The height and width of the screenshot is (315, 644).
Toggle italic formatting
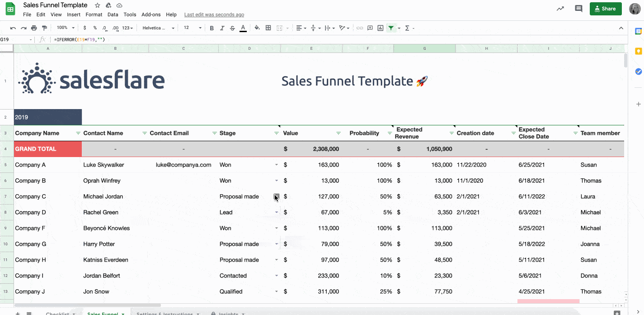[x=222, y=28]
